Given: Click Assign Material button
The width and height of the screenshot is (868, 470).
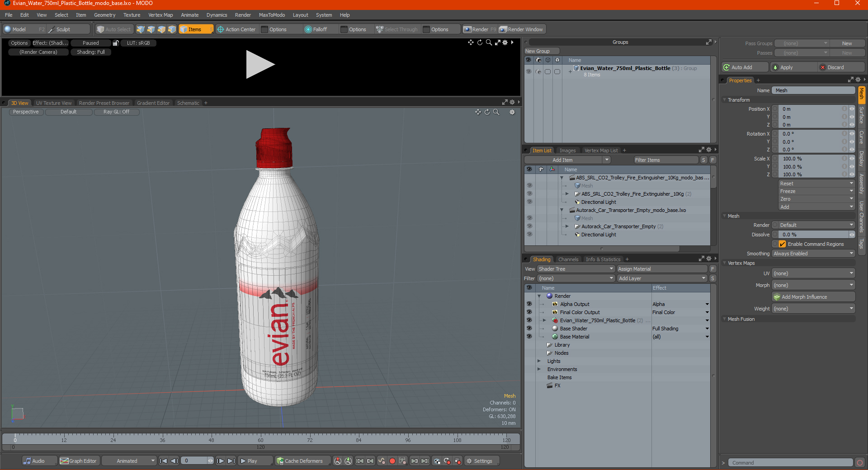Looking at the screenshot, I should coord(662,269).
